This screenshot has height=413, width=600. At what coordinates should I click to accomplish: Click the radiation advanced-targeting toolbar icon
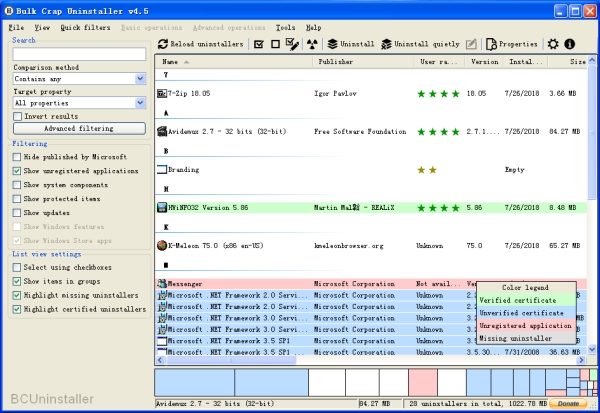tap(312, 44)
